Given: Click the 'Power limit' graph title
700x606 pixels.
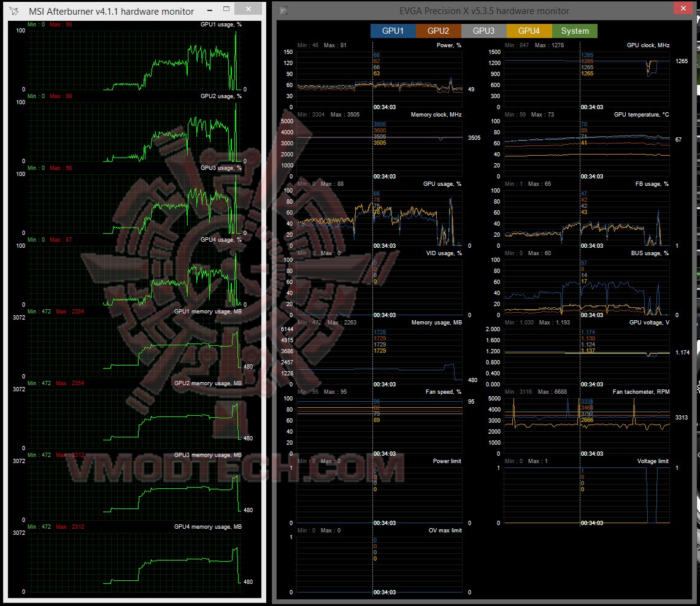Looking at the screenshot, I should pyautogui.click(x=447, y=461).
